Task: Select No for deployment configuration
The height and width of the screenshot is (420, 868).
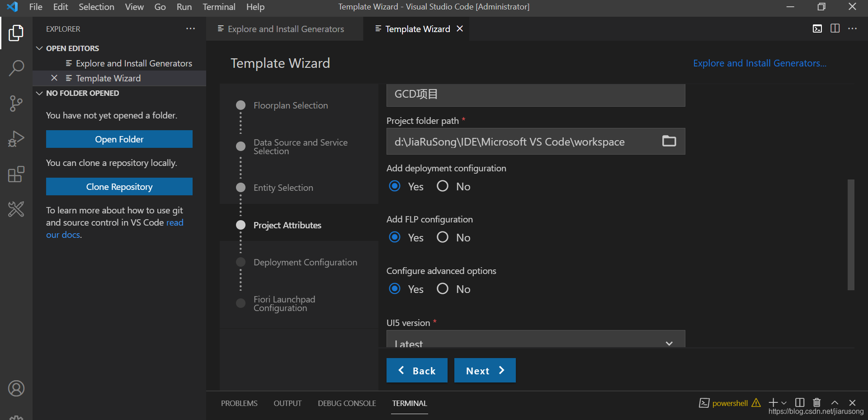Action: pos(443,186)
